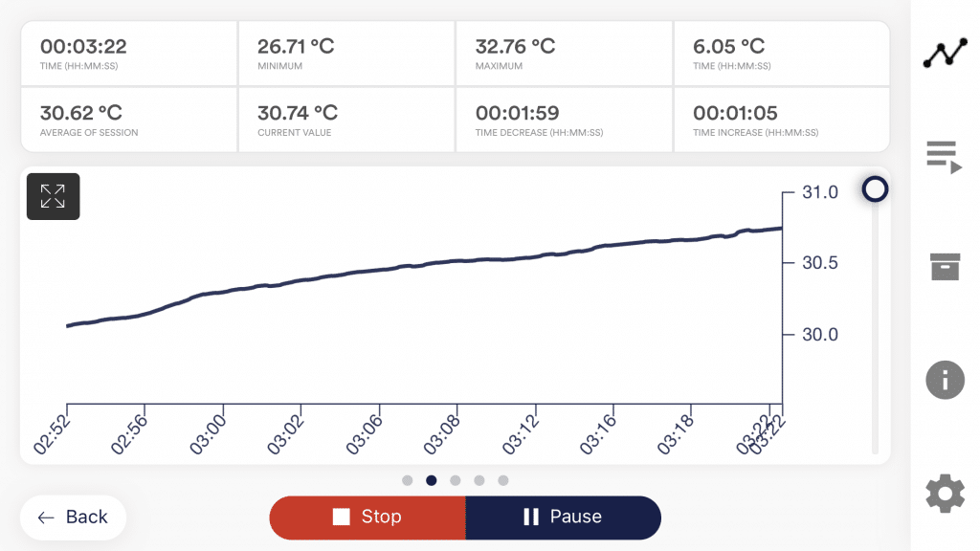Select the fifth page indicator dot
The height and width of the screenshot is (551, 980).
coord(503,480)
